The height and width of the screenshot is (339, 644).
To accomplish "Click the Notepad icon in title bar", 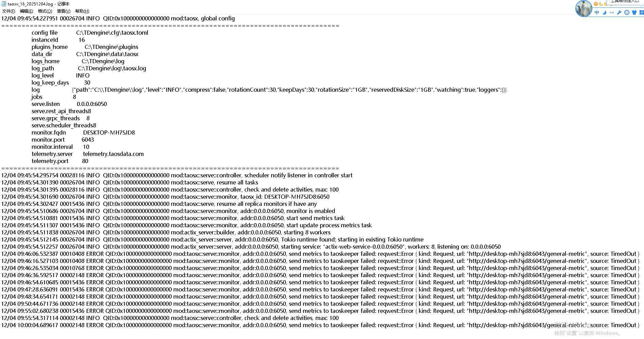I will pyautogui.click(x=4, y=4).
